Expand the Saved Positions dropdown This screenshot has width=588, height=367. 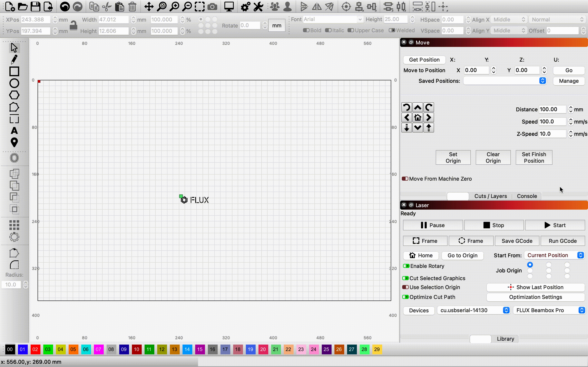(505, 81)
